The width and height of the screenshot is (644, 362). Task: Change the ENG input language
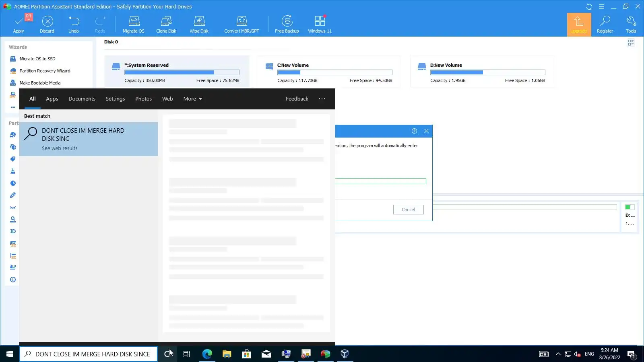click(x=589, y=354)
